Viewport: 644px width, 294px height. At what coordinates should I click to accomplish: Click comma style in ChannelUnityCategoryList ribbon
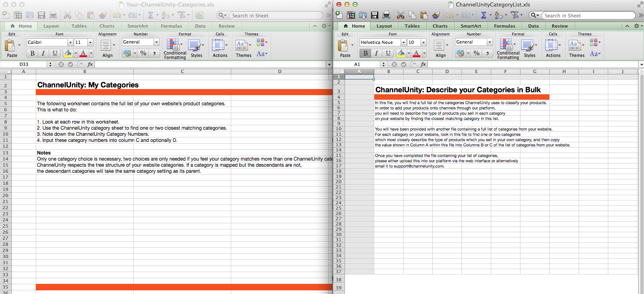(488, 53)
